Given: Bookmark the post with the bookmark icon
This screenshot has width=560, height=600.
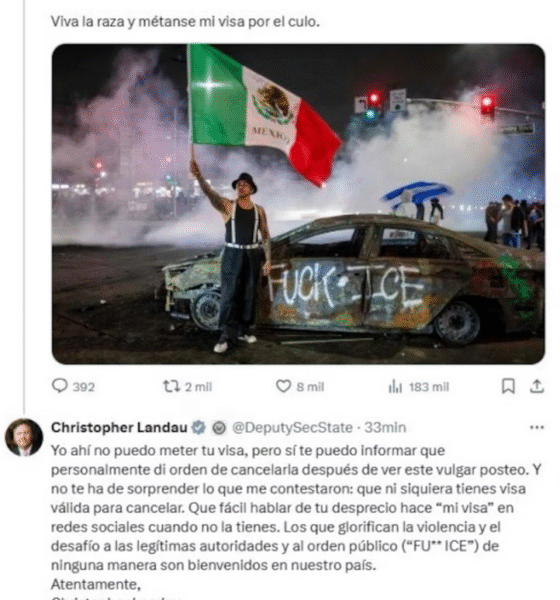Looking at the screenshot, I should coord(508,386).
